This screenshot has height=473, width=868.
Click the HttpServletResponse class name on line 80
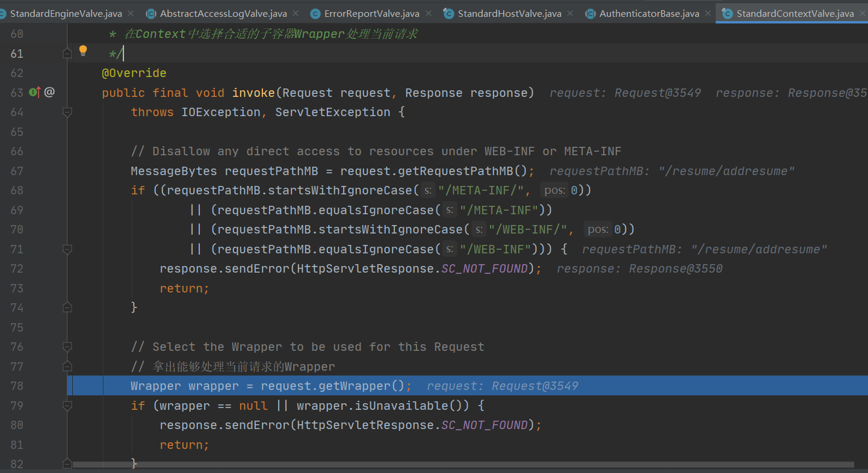tap(365, 425)
